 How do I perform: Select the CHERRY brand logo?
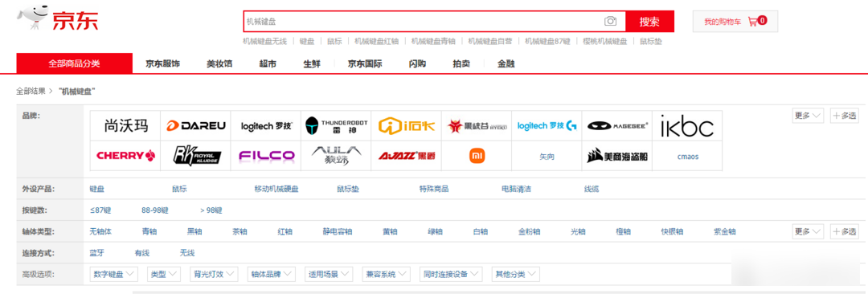(125, 156)
